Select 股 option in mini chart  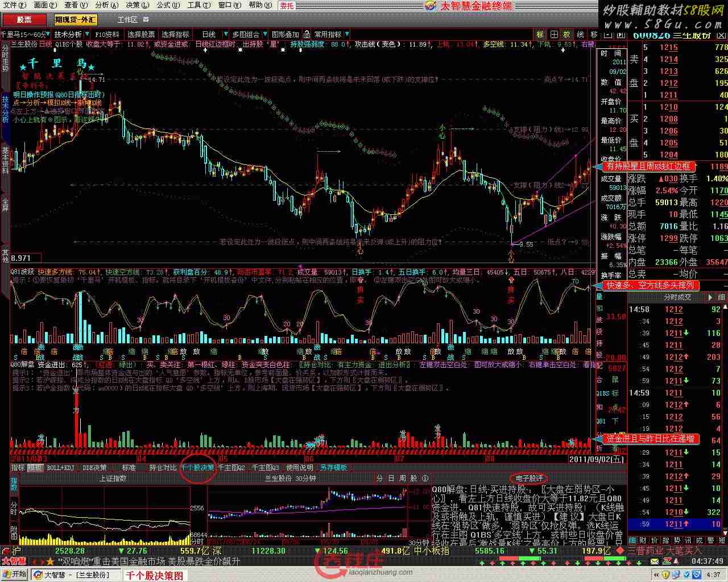coord(413,479)
